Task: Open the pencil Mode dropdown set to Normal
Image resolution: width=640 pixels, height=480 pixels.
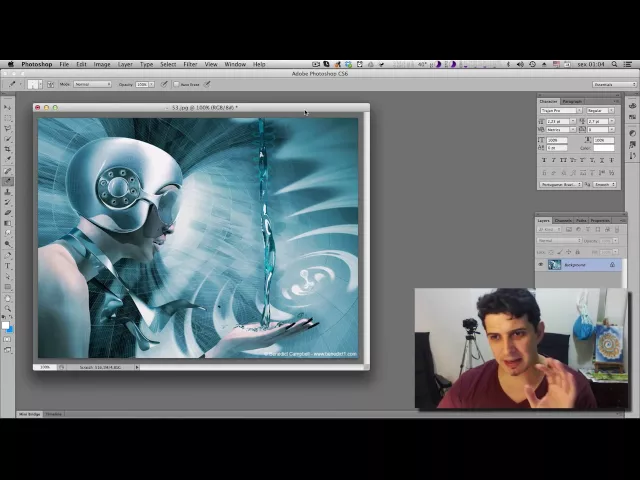Action: click(92, 84)
